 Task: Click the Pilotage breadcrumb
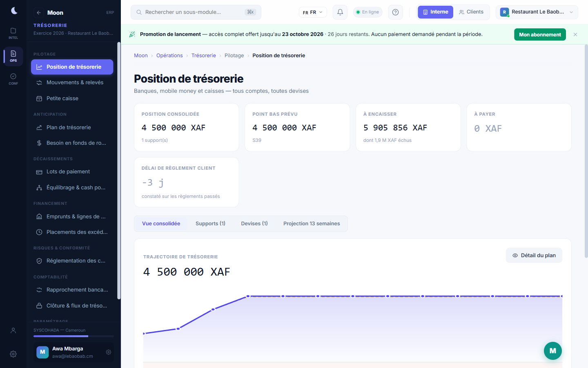[x=234, y=56]
